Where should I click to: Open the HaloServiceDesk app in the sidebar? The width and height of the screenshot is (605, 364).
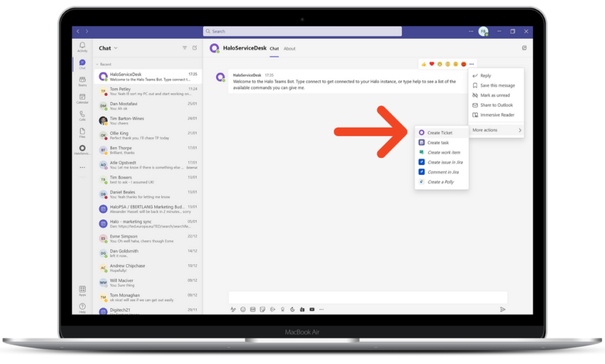pyautogui.click(x=82, y=149)
